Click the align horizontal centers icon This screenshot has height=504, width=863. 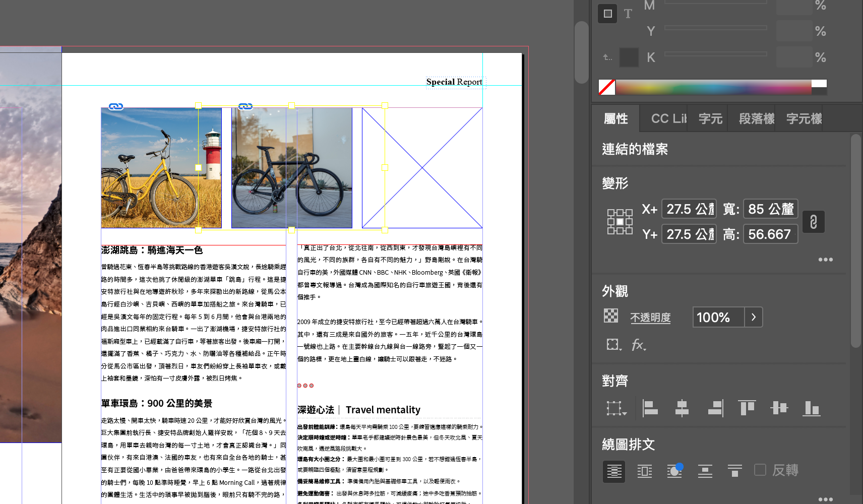pos(682,408)
